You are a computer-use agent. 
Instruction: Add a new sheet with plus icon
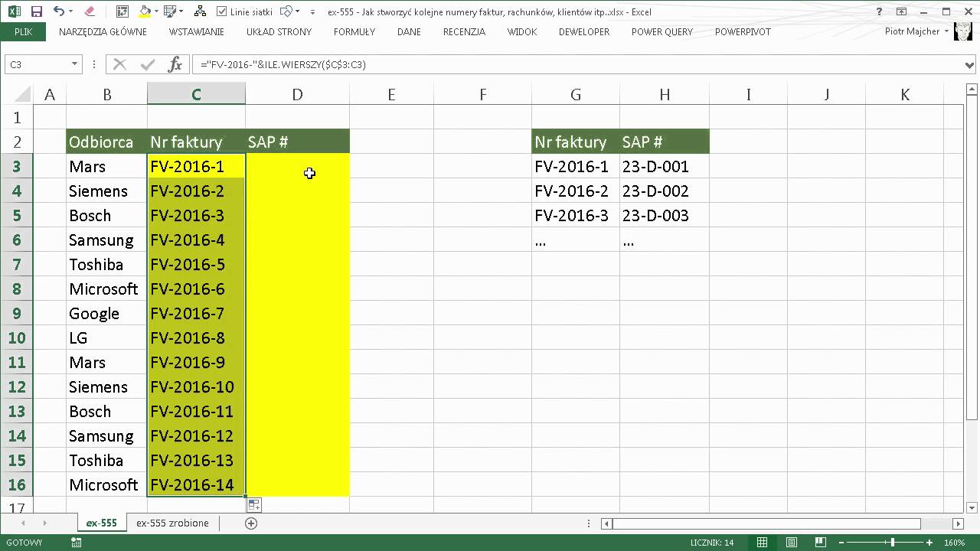pyautogui.click(x=251, y=523)
